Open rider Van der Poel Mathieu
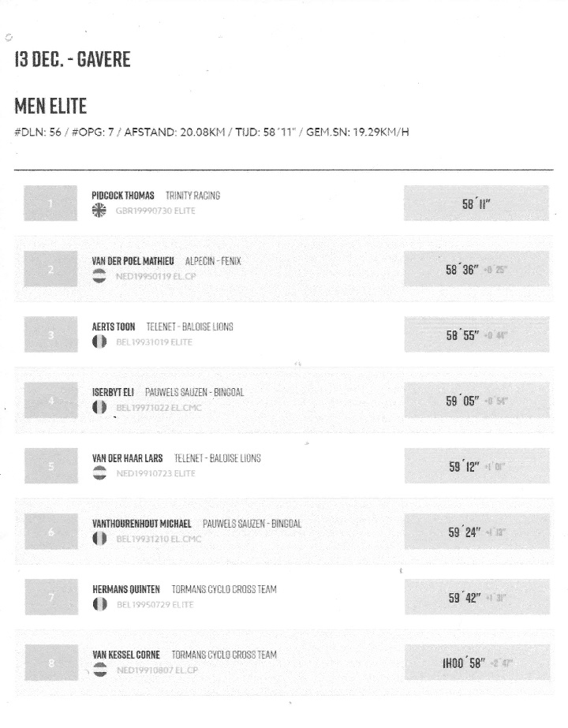Image resolution: width=568 pixels, height=728 pixels. 135,261
